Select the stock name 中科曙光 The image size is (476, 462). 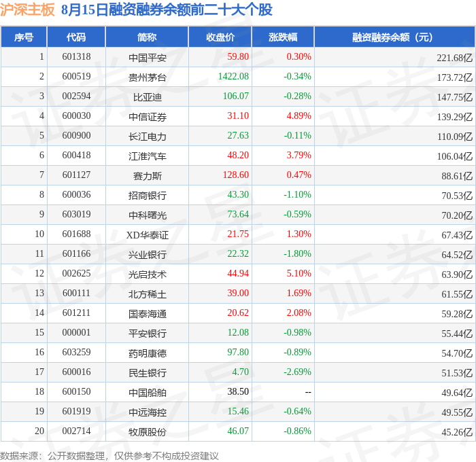pyautogui.click(x=148, y=215)
